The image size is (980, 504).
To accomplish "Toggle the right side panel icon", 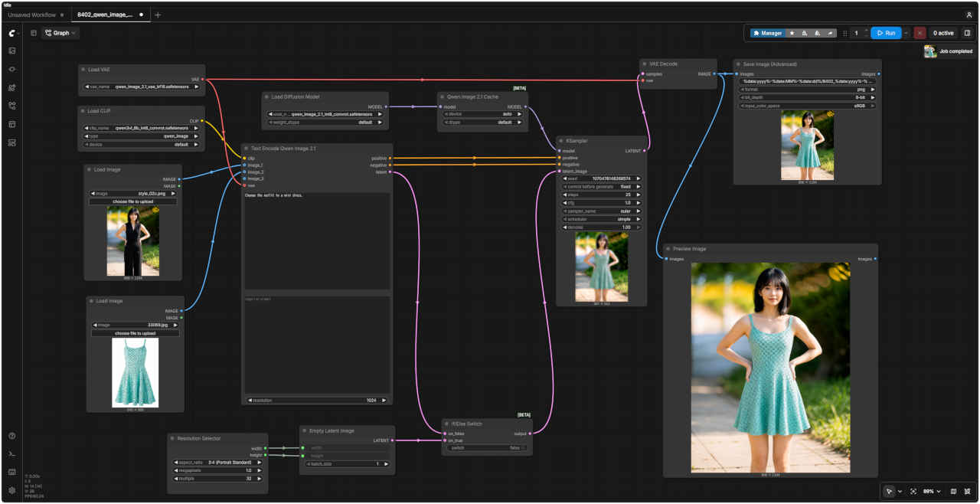I will click(967, 33).
